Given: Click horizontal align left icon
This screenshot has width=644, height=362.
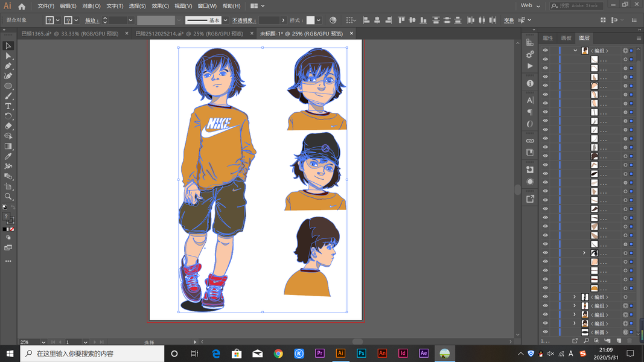Looking at the screenshot, I should 366,20.
